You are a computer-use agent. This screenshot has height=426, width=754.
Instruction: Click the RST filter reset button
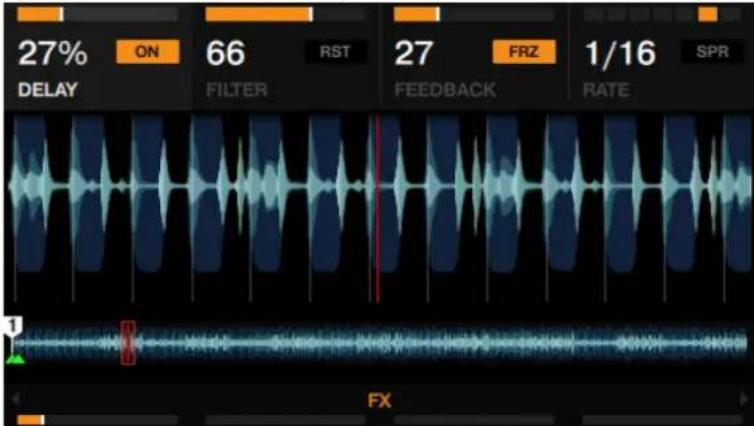[x=335, y=51]
